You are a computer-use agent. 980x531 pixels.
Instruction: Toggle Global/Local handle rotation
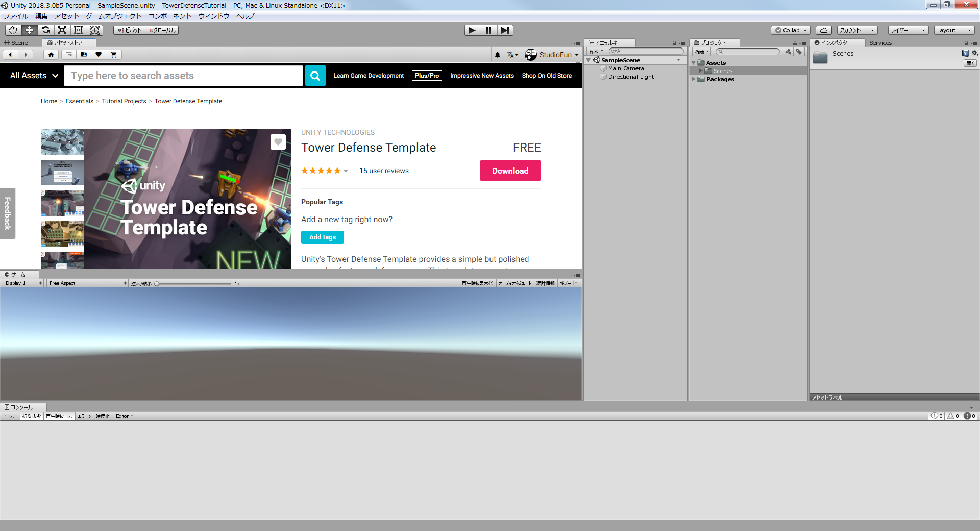(162, 30)
